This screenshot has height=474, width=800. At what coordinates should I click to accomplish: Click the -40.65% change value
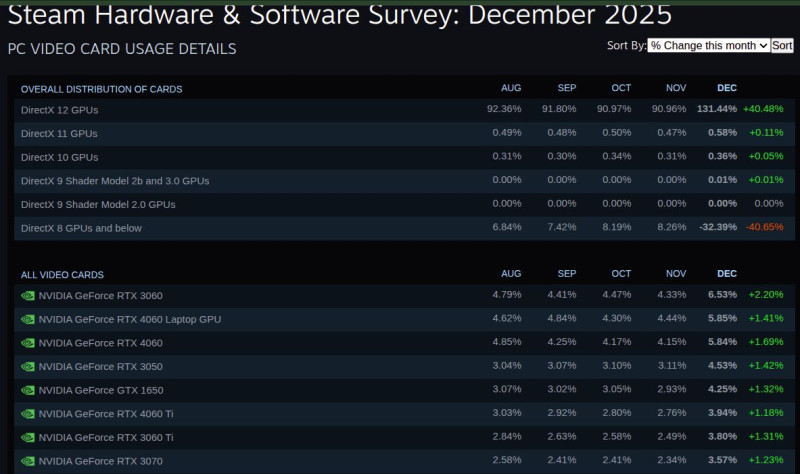764,227
